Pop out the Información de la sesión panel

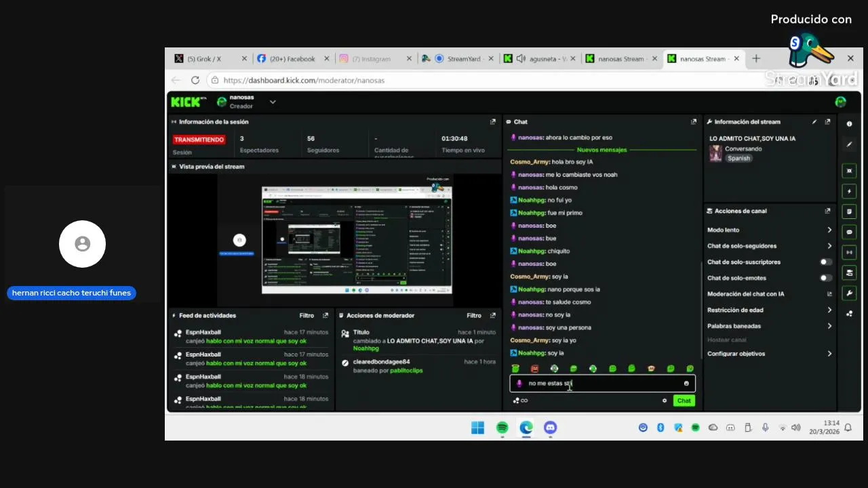click(x=493, y=122)
